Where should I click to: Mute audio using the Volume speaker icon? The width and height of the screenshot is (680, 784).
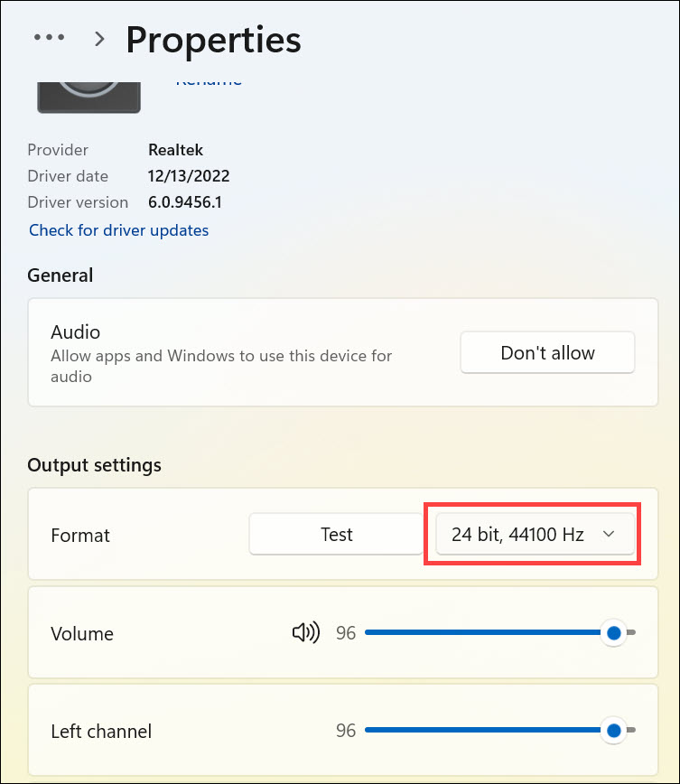306,633
